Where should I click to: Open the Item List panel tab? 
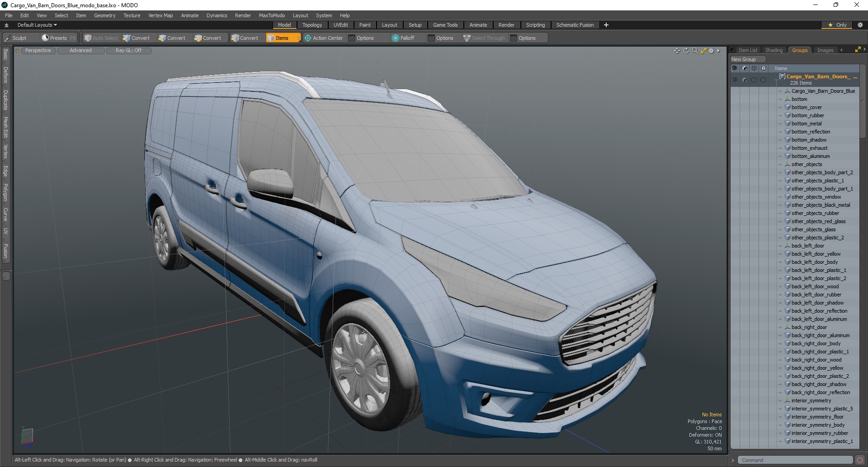748,50
